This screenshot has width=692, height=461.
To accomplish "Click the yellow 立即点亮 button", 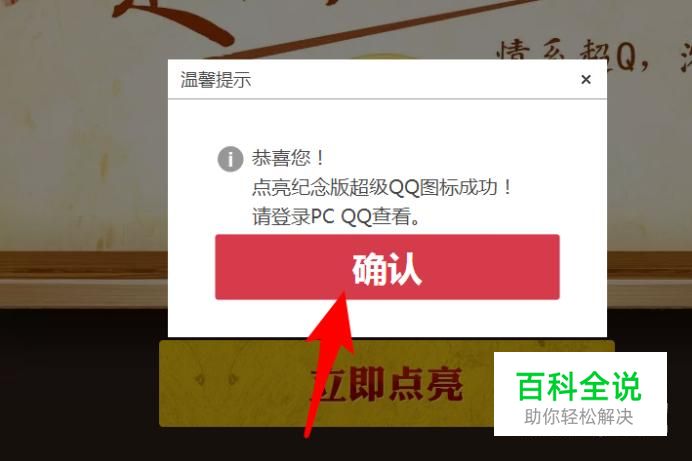I will (327, 383).
